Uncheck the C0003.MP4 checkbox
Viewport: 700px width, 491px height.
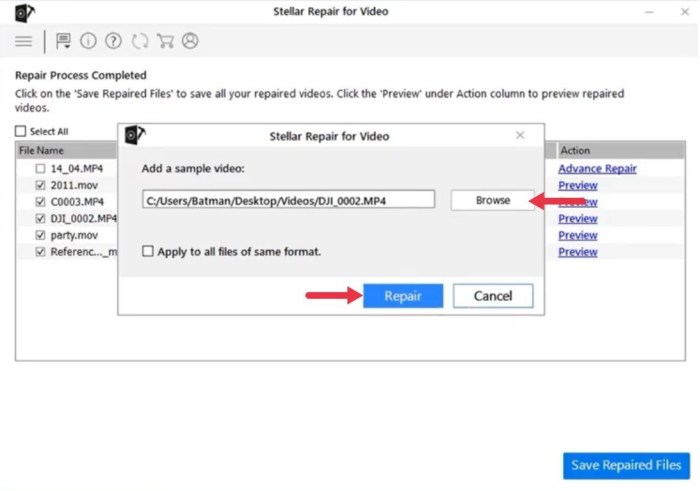[40, 202]
